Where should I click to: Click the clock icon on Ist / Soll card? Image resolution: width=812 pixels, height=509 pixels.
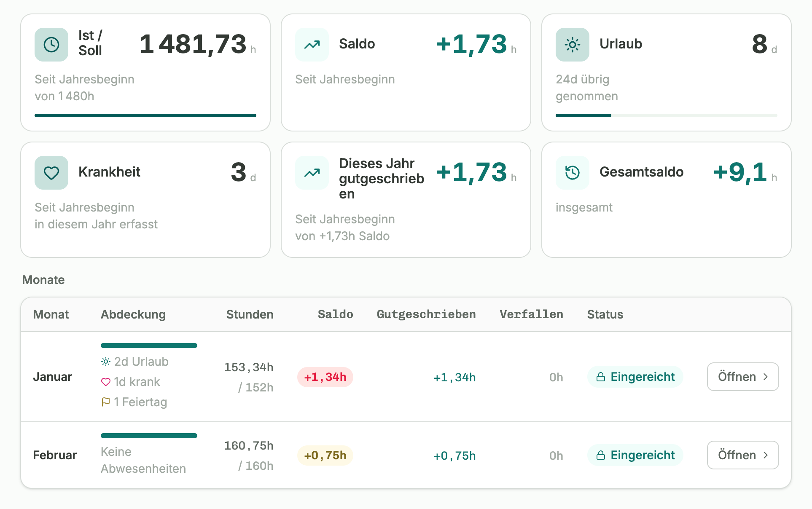[x=51, y=45]
